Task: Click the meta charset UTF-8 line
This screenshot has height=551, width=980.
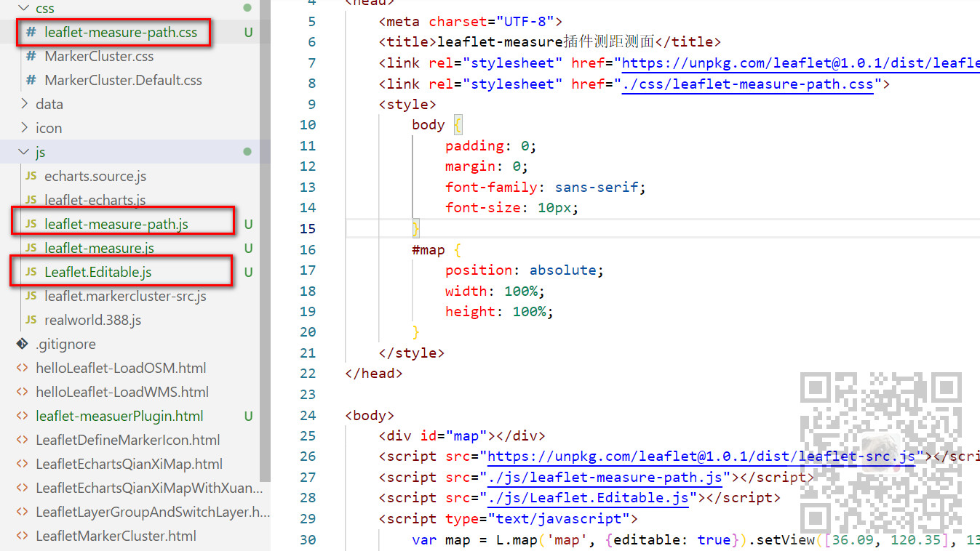Action: (470, 21)
